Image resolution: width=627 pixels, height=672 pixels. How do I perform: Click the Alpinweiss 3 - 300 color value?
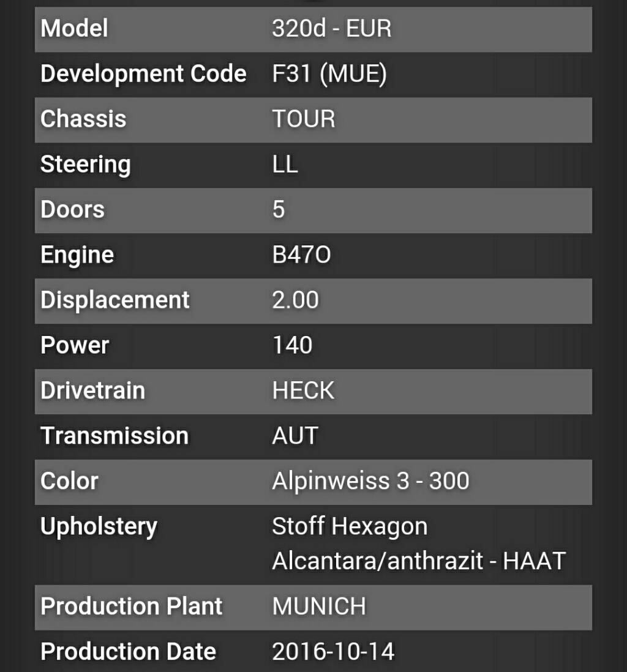(371, 481)
